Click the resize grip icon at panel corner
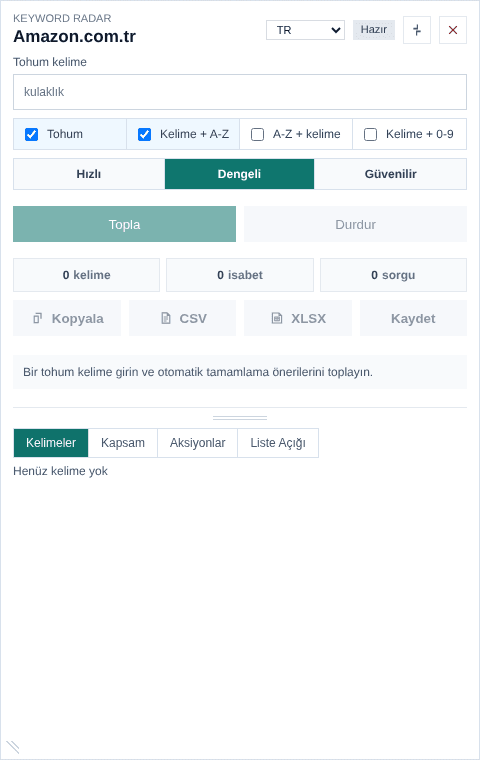The height and width of the screenshot is (760, 480). point(13,747)
